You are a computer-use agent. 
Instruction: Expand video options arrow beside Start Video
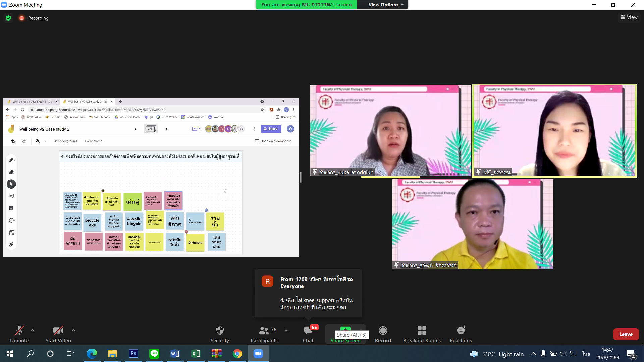click(74, 330)
